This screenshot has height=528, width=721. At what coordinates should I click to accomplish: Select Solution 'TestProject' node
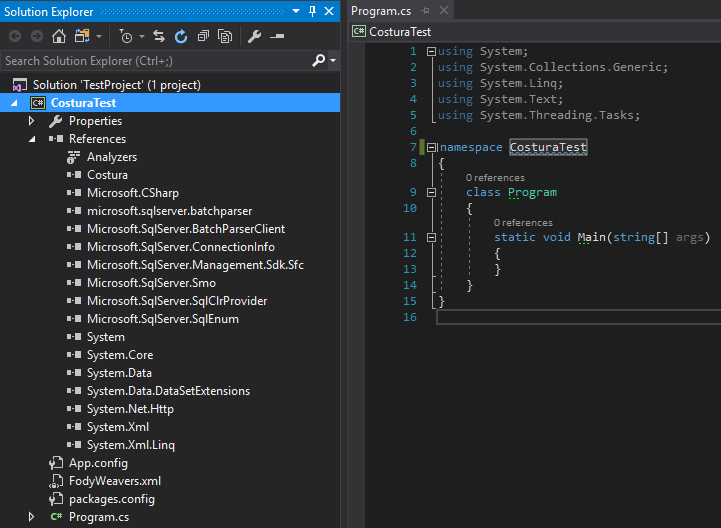point(116,85)
